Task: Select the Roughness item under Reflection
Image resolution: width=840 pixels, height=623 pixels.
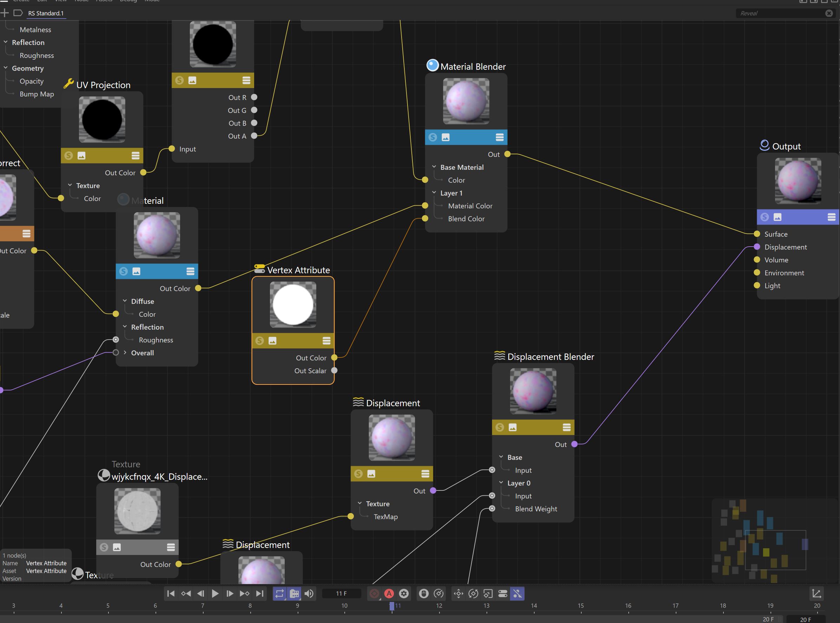Action: 37,55
